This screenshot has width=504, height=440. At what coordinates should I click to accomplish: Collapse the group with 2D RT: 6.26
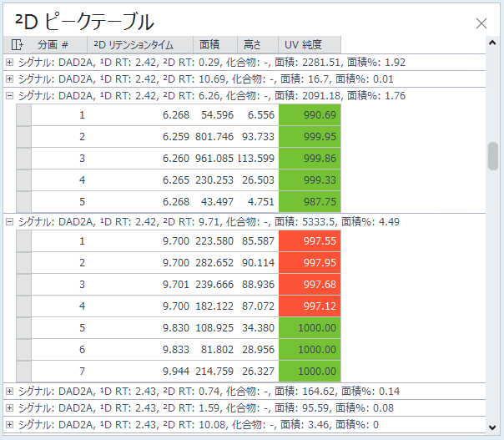pyautogui.click(x=10, y=96)
